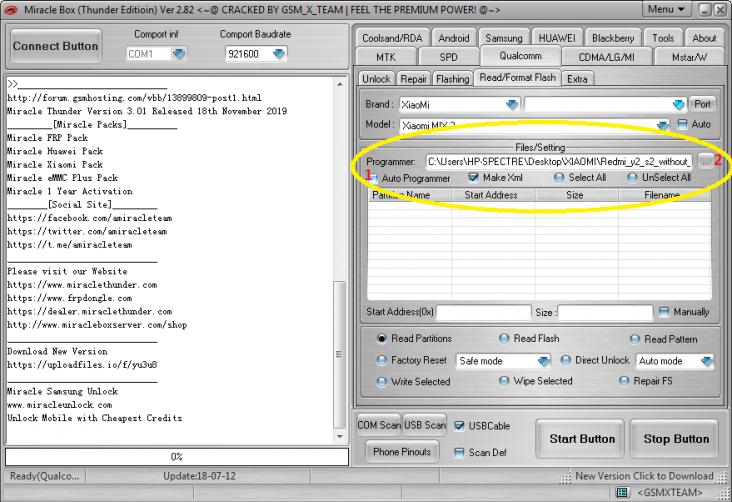This screenshot has width=732, height=502.
Task: Click the Start Address column header
Action: (x=493, y=195)
